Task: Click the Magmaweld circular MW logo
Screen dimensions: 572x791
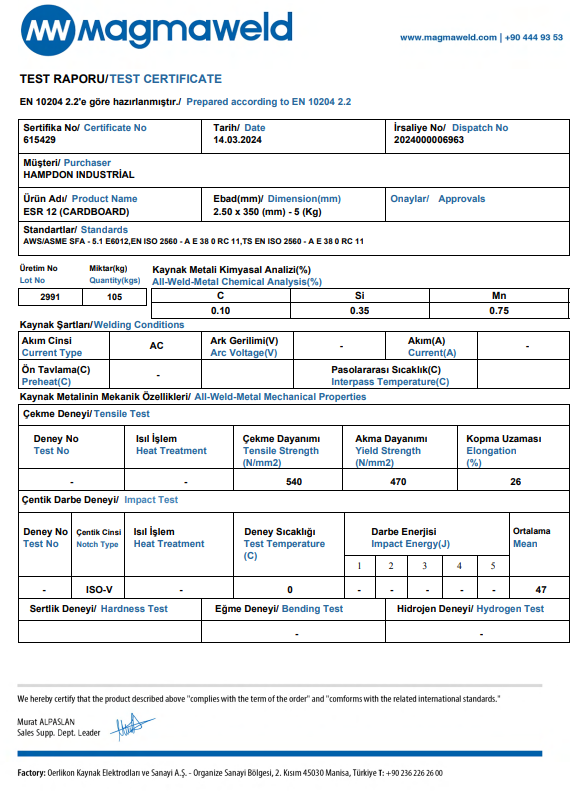Action: [x=48, y=31]
